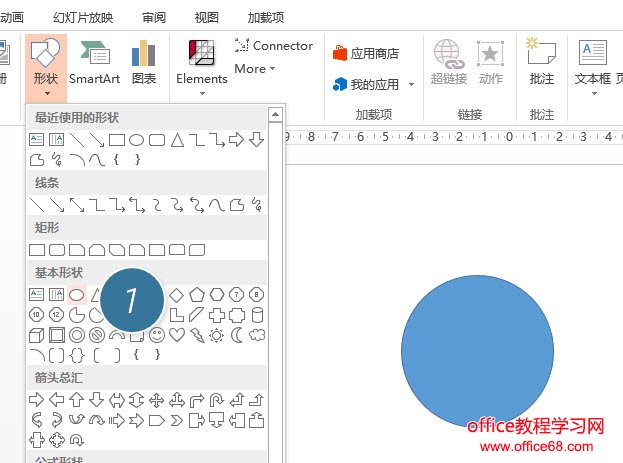Select the blue circle on the slide
The height and width of the screenshot is (463, 623).
coord(478,352)
